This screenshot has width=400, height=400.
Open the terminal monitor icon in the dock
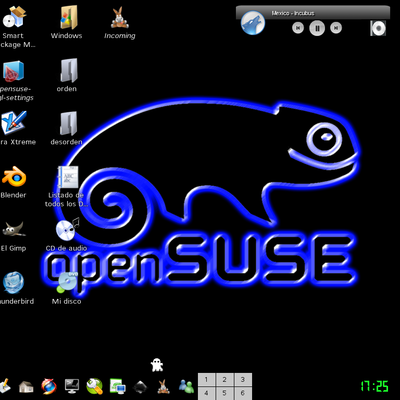point(72,387)
